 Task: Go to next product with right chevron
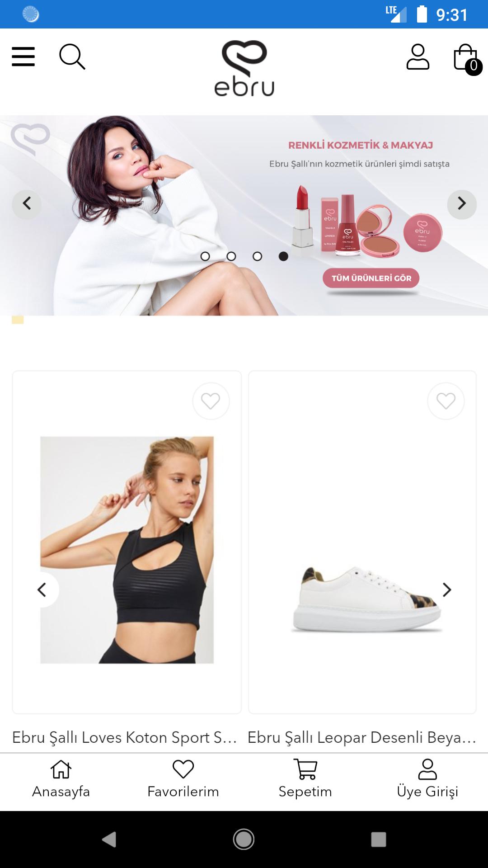pyautogui.click(x=447, y=590)
